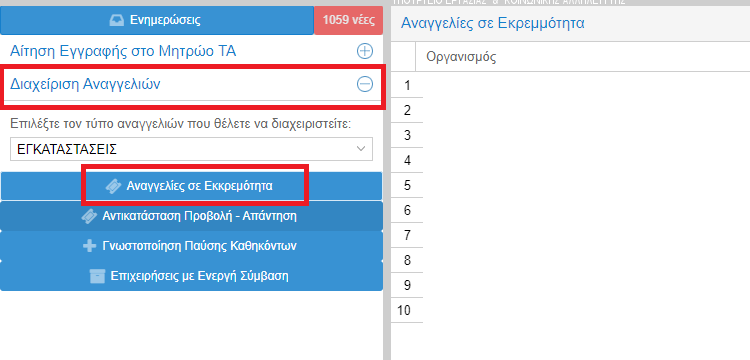Select the Διαχείριση Αναγγελιών section header
This screenshot has width=750, height=360.
pyautogui.click(x=191, y=84)
